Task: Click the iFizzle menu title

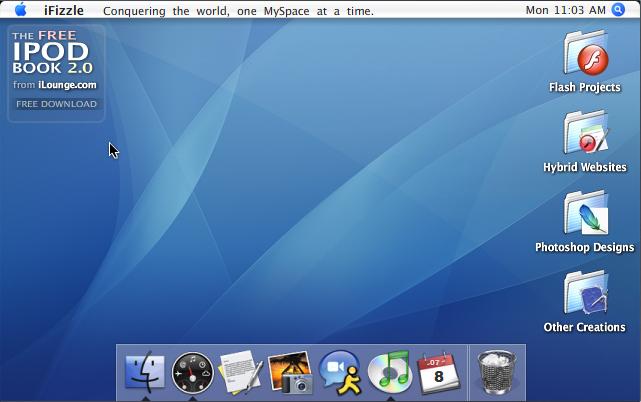Action: (x=64, y=10)
